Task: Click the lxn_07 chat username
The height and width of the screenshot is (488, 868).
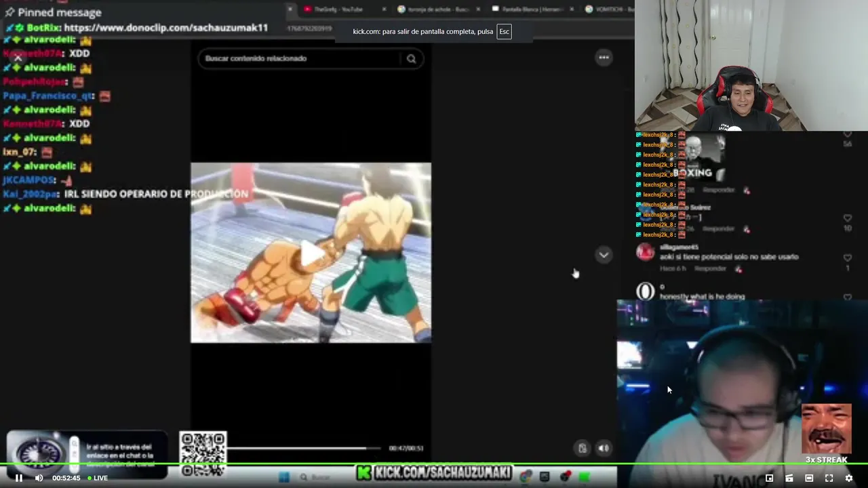Action: tap(20, 152)
